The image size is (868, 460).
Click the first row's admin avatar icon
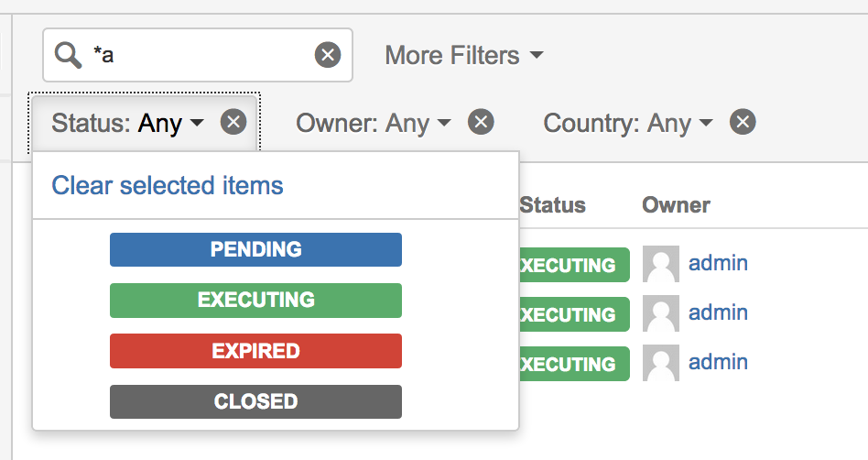[660, 264]
